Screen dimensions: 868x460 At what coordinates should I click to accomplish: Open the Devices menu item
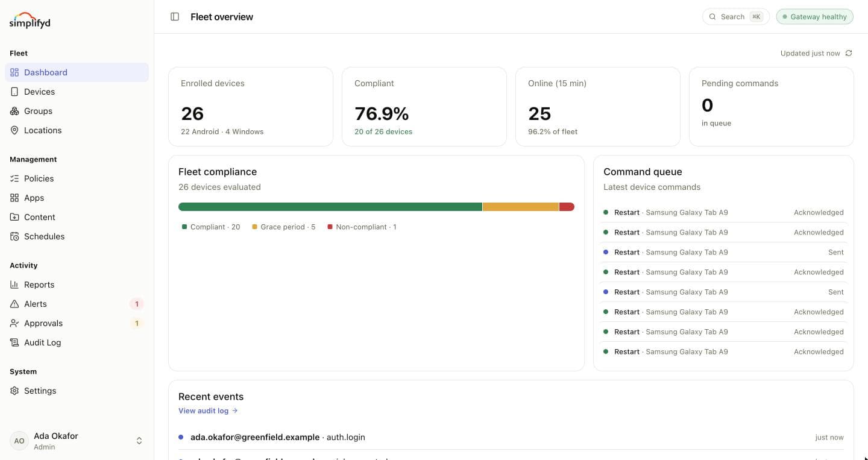(77, 92)
